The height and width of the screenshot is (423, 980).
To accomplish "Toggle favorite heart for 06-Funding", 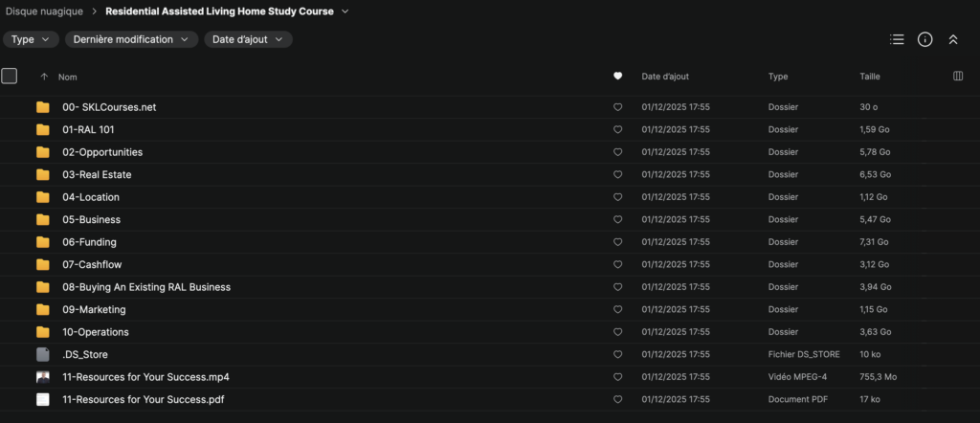I will (617, 243).
